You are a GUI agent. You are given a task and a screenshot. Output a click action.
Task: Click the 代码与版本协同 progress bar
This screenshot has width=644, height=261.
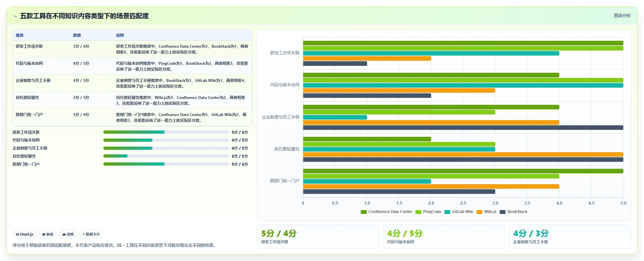point(166,140)
